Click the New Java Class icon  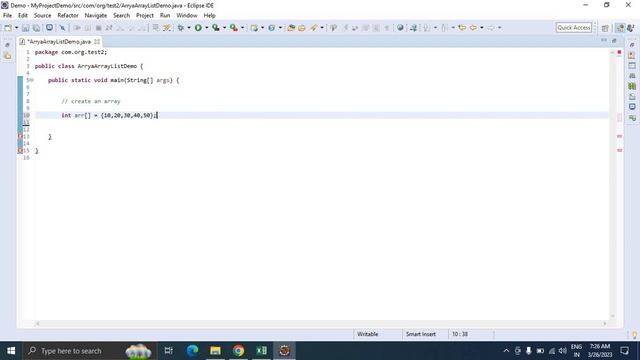271,28
